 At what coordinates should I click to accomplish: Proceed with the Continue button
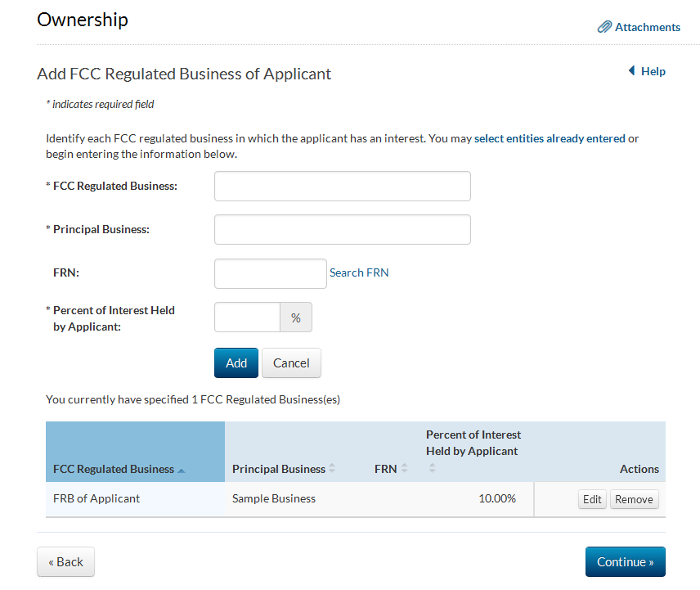625,561
